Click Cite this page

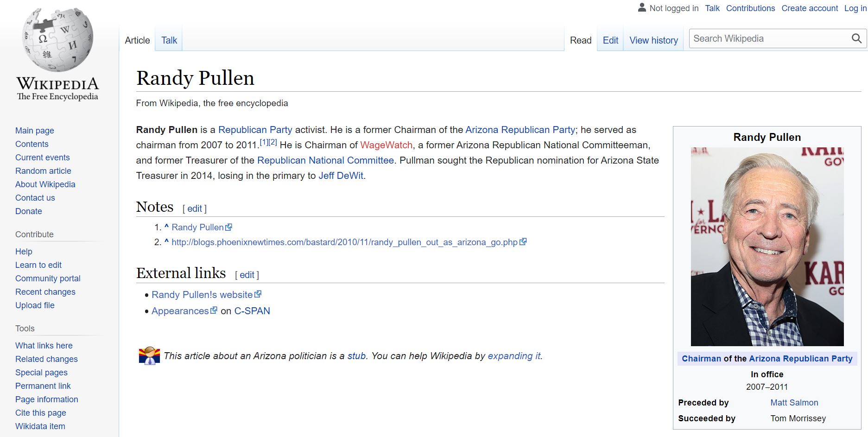point(41,413)
